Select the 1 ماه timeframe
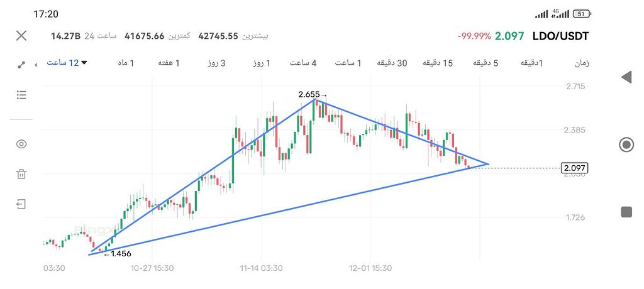The height and width of the screenshot is (289, 644). tap(126, 63)
